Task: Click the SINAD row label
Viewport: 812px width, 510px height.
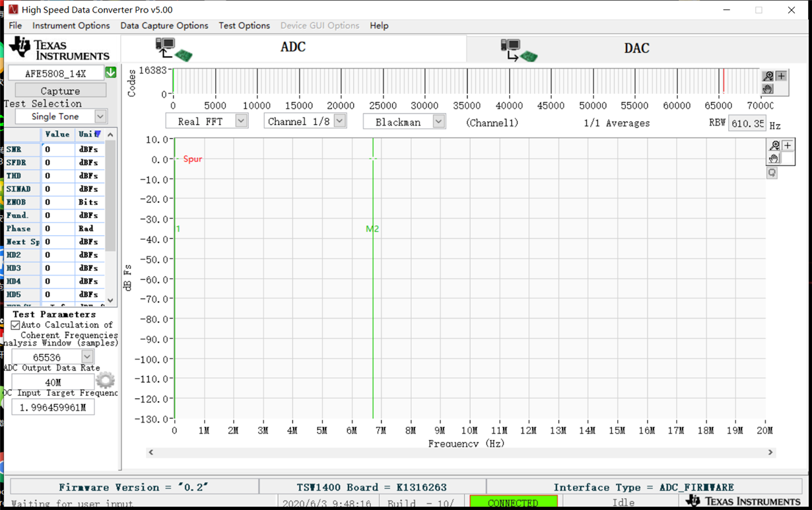Action: (x=18, y=190)
